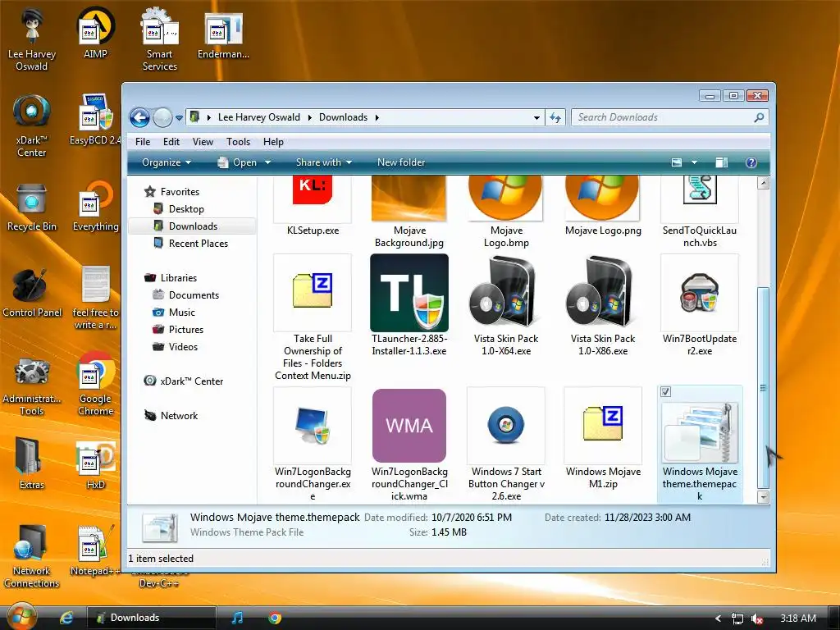Open the Help menu
Screen dimensions: 840x630
(x=273, y=142)
